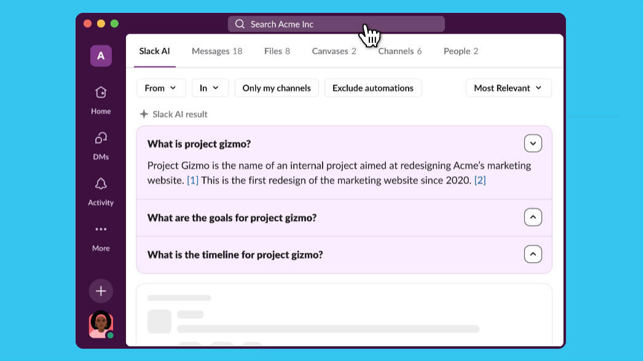The width and height of the screenshot is (644, 361).
Task: Open the Home view in sidebar
Action: (101, 101)
